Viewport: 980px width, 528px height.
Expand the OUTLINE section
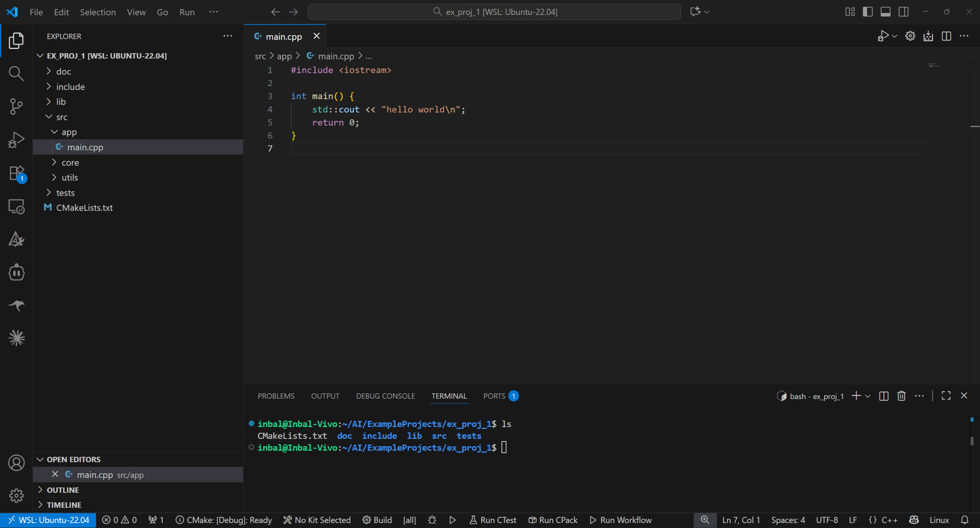pos(63,490)
